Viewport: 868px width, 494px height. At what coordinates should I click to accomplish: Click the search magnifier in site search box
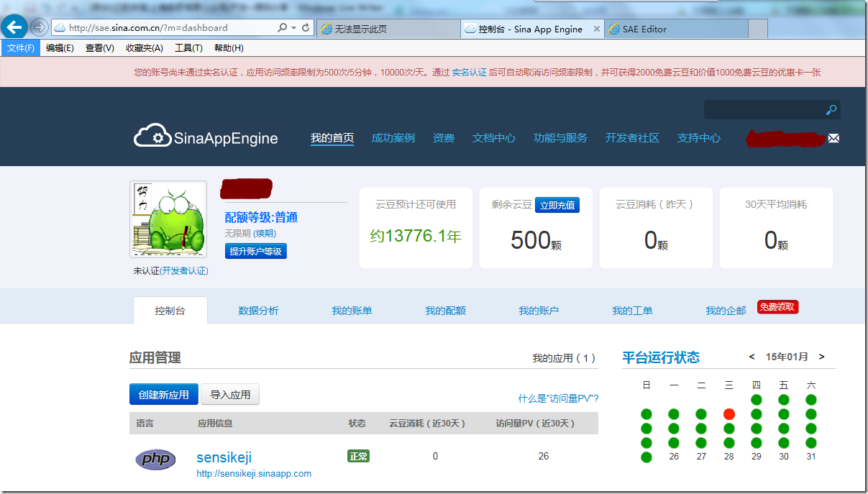831,110
